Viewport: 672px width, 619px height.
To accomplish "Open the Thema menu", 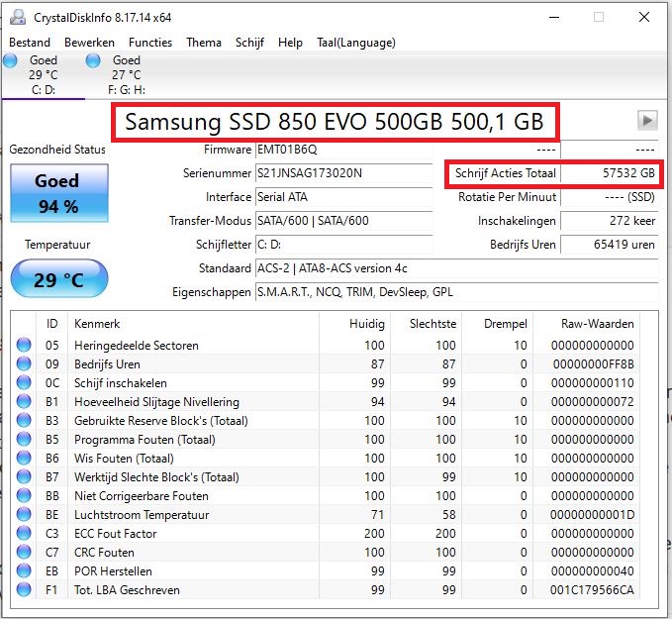I will point(204,43).
